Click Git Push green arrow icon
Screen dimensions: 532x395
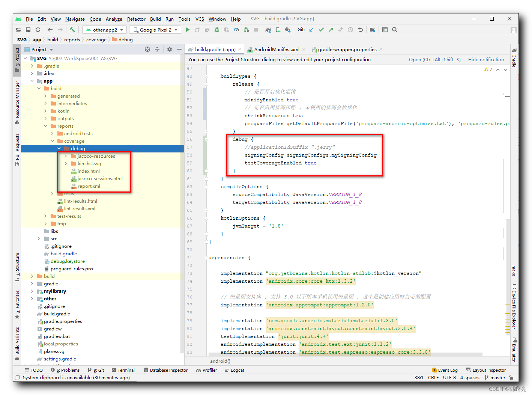point(331,30)
